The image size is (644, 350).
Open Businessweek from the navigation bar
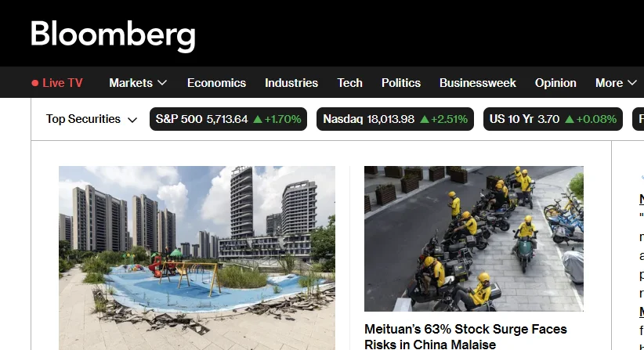(x=478, y=83)
